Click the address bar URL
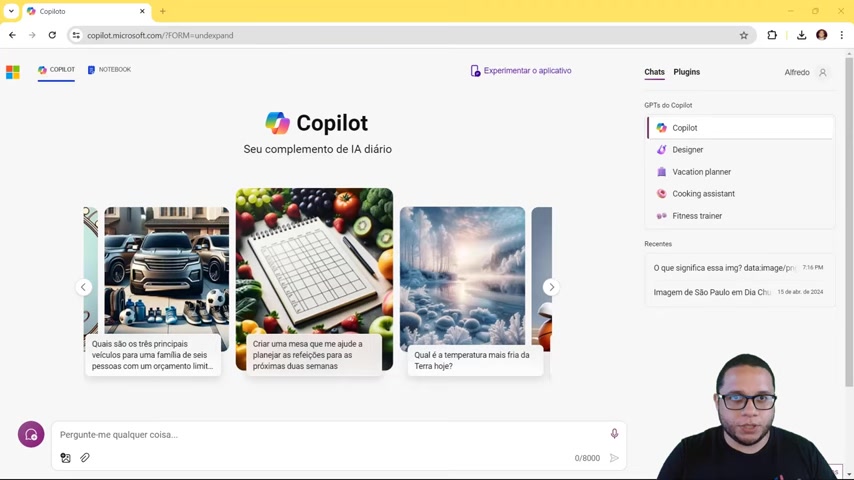Viewport: 854px width, 480px height. click(x=160, y=35)
